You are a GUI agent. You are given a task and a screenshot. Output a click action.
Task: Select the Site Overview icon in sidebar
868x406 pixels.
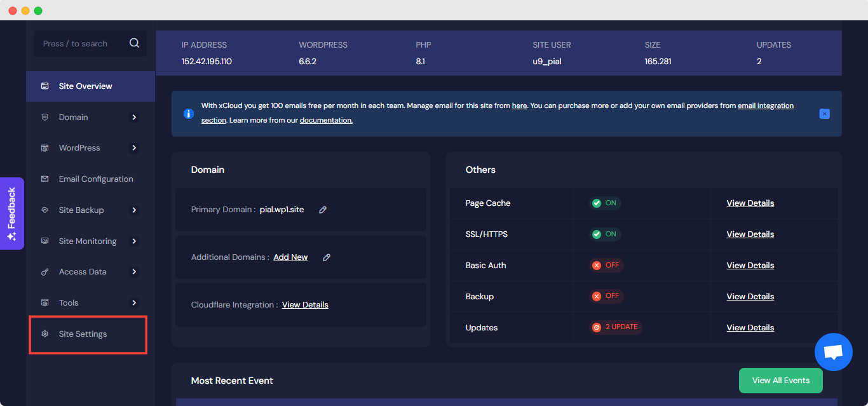click(44, 86)
